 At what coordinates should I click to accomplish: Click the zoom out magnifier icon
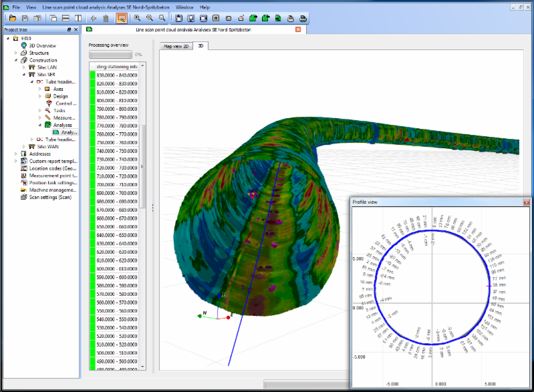pyautogui.click(x=149, y=18)
